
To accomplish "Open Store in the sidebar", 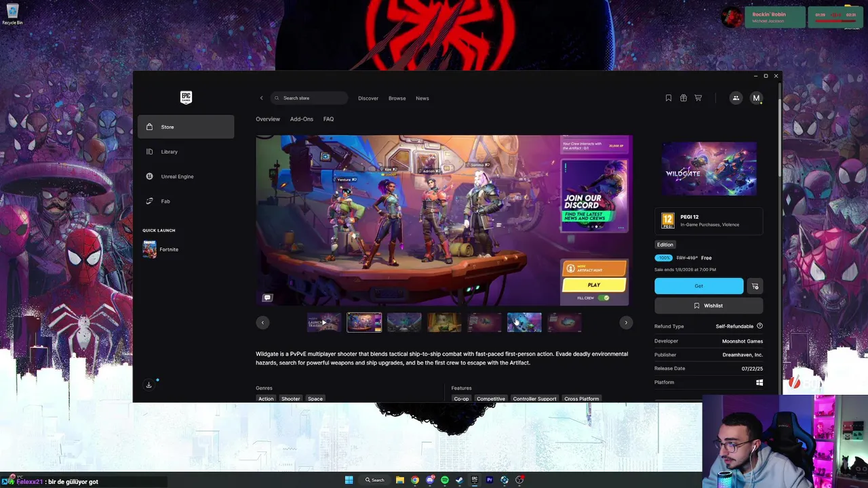I will pyautogui.click(x=186, y=127).
